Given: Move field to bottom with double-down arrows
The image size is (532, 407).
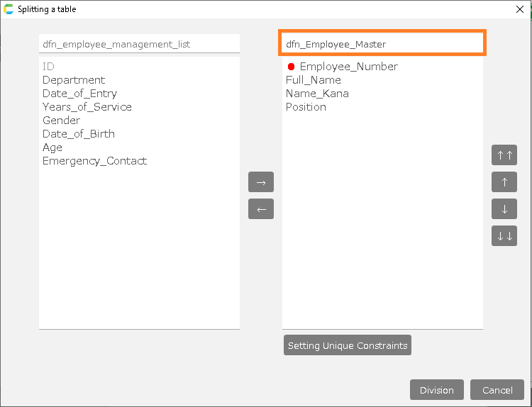Looking at the screenshot, I should (504, 236).
